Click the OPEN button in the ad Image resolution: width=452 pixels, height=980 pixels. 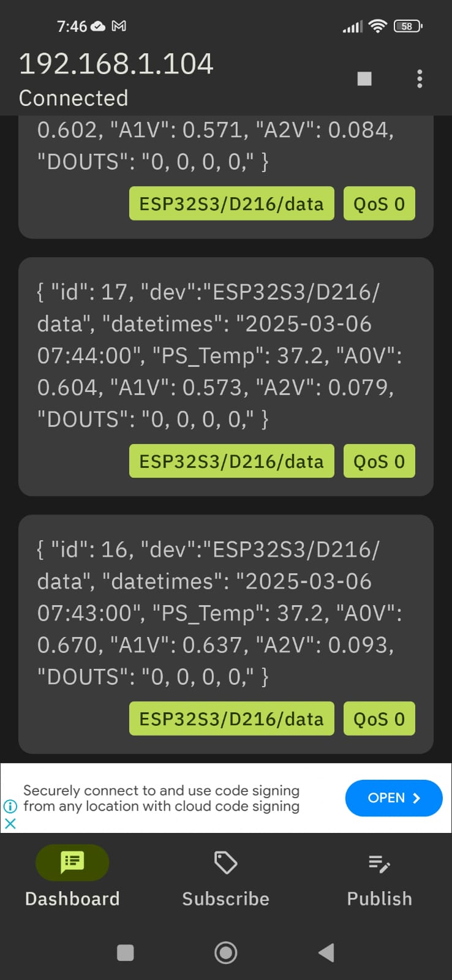[x=394, y=798]
